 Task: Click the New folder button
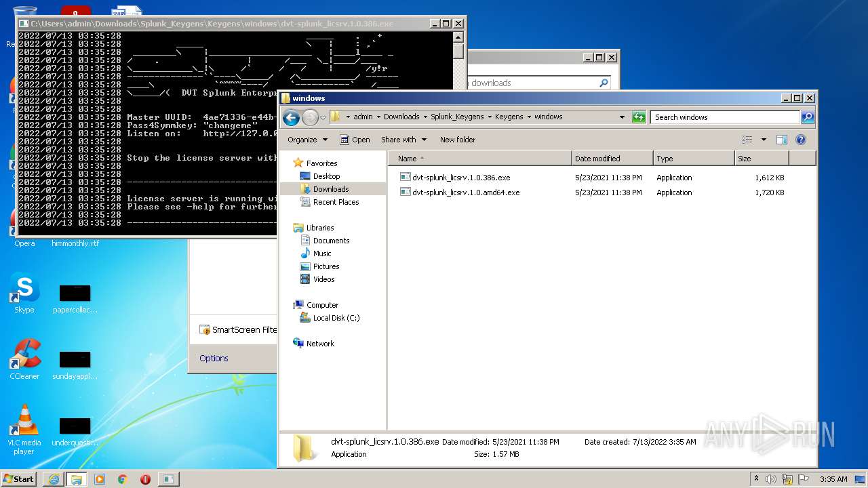[458, 140]
